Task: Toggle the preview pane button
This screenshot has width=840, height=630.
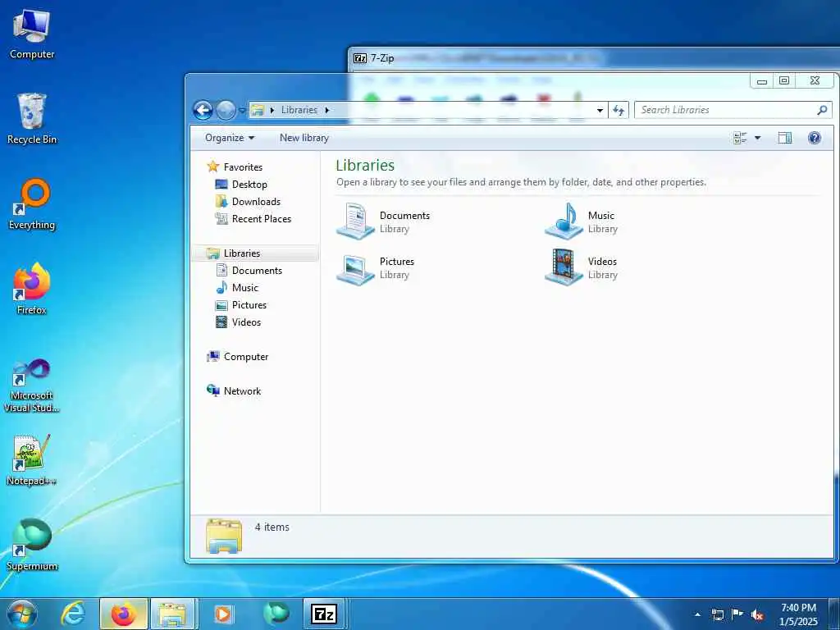Action: [x=785, y=138]
